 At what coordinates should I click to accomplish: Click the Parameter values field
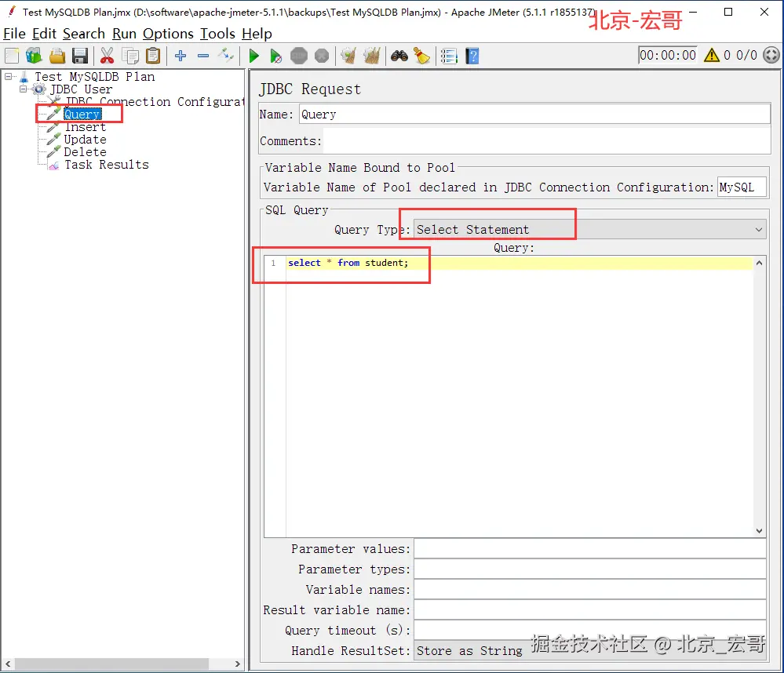pos(590,548)
